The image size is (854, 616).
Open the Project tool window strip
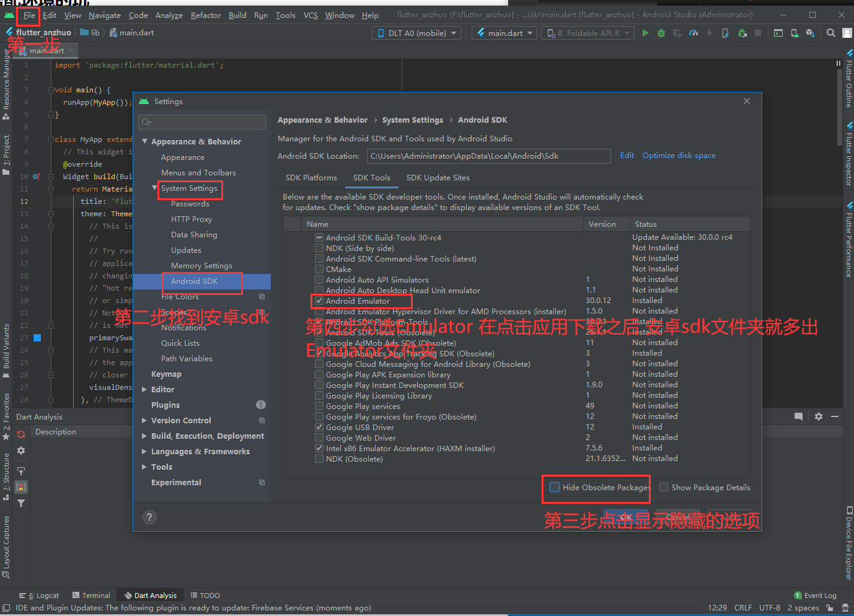(6, 155)
